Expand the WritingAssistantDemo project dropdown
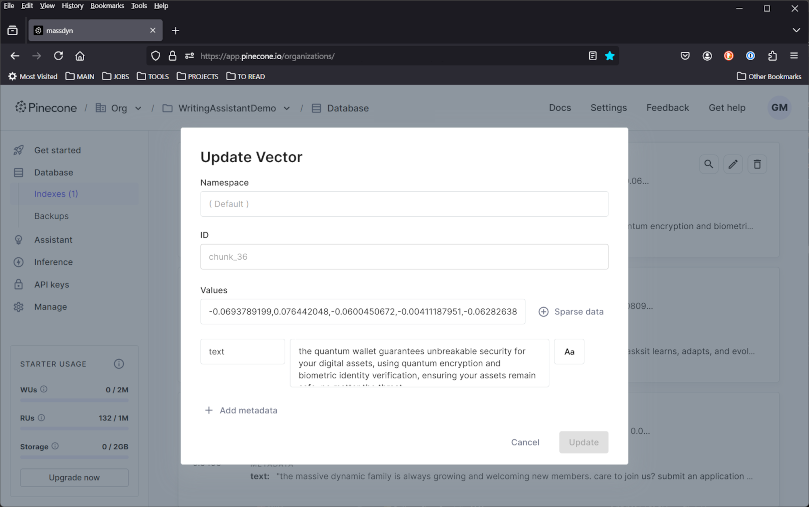Screen dimensions: 809x507 287,108
